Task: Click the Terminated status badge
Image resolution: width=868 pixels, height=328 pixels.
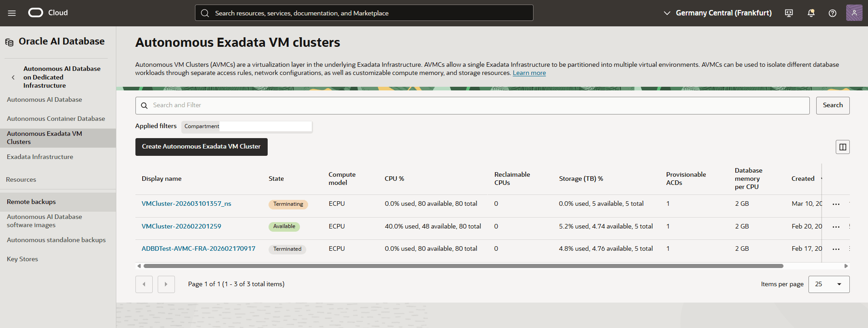Action: [x=287, y=249]
